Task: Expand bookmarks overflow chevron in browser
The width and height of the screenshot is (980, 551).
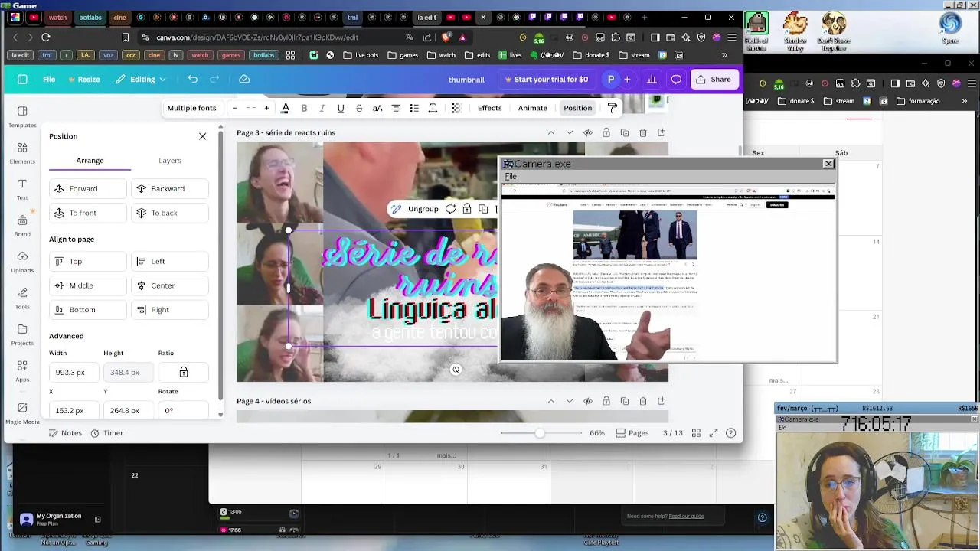Action: pos(724,55)
